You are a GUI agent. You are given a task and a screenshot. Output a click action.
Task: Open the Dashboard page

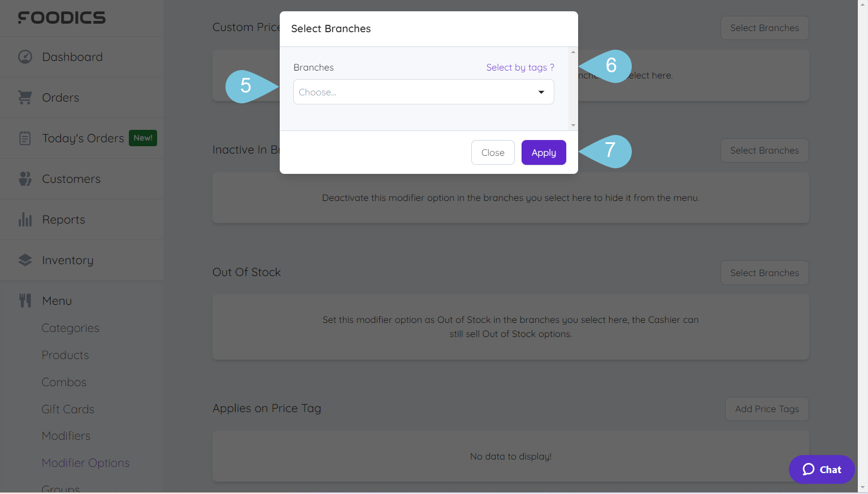82,56
